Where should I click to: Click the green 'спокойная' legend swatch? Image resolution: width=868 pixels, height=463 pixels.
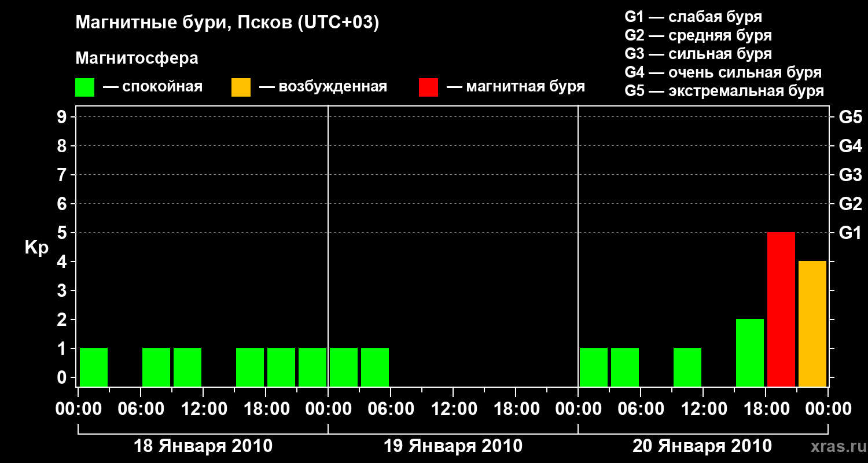(84, 87)
